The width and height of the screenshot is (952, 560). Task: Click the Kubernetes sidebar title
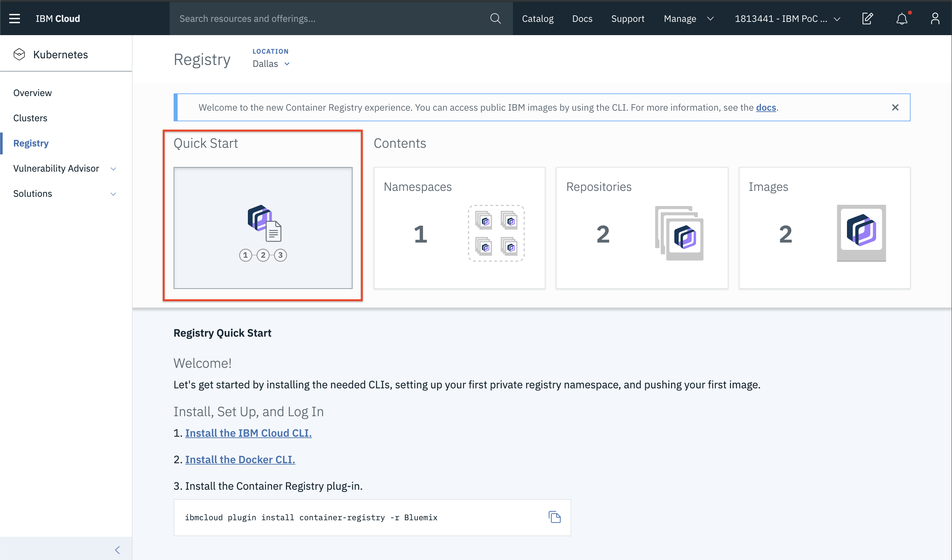tap(60, 54)
